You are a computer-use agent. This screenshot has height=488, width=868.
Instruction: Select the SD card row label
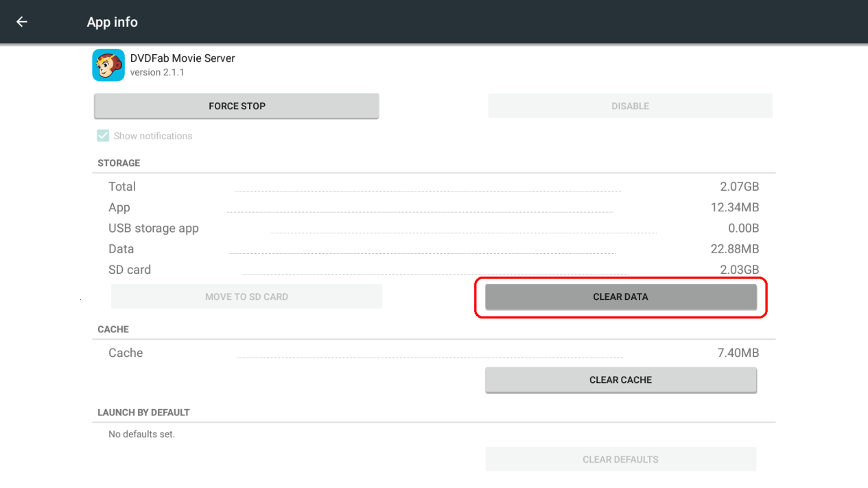tap(130, 270)
